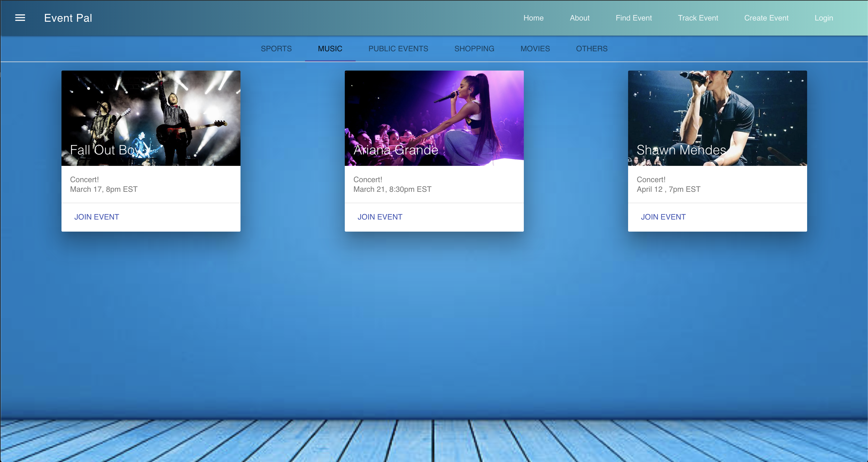The width and height of the screenshot is (868, 462).
Task: Switch to the Public Events tab
Action: [398, 49]
